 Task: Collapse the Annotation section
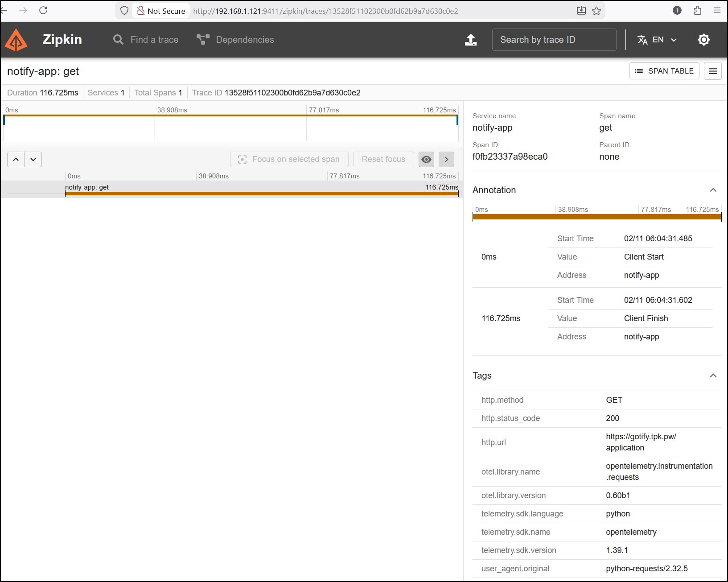point(713,190)
